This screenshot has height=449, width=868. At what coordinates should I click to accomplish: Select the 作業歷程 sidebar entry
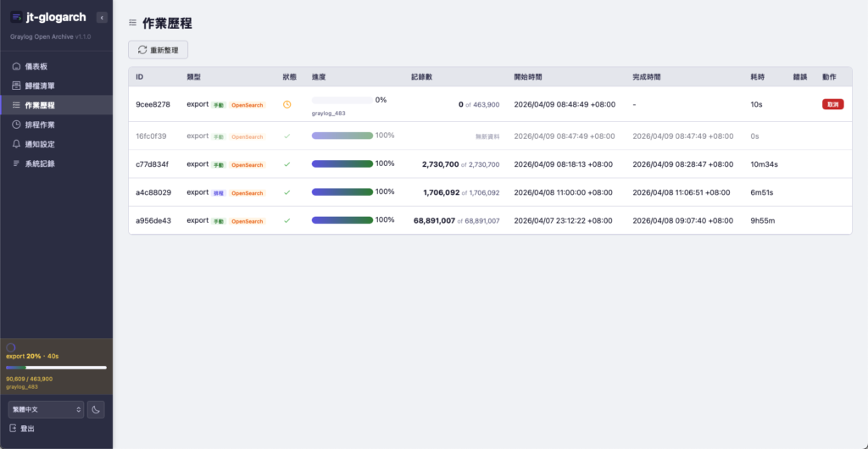click(56, 105)
